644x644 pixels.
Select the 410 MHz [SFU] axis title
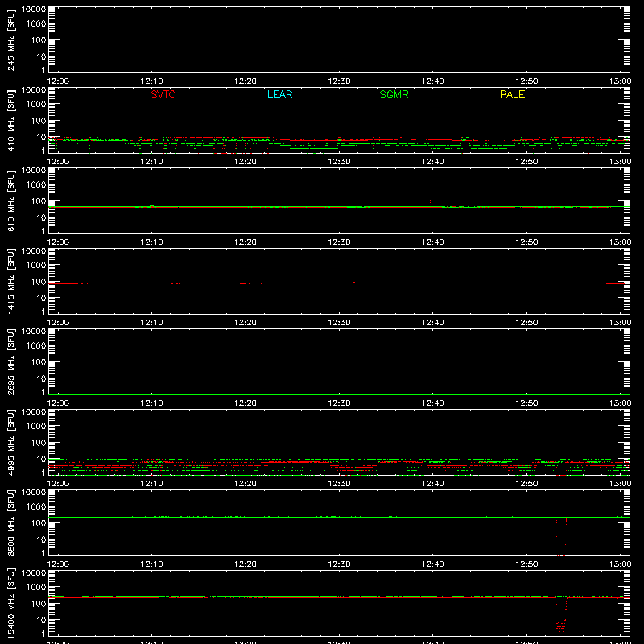(10, 120)
